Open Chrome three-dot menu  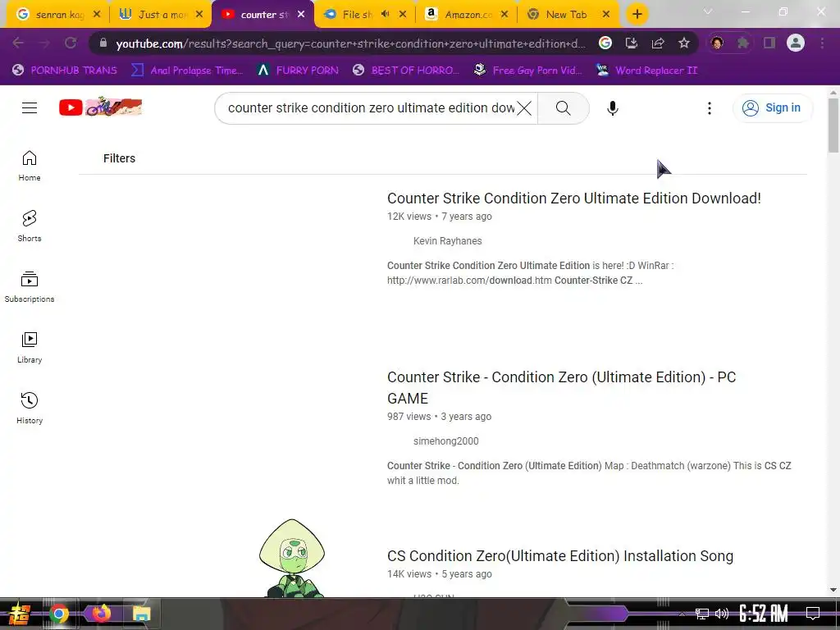point(822,43)
